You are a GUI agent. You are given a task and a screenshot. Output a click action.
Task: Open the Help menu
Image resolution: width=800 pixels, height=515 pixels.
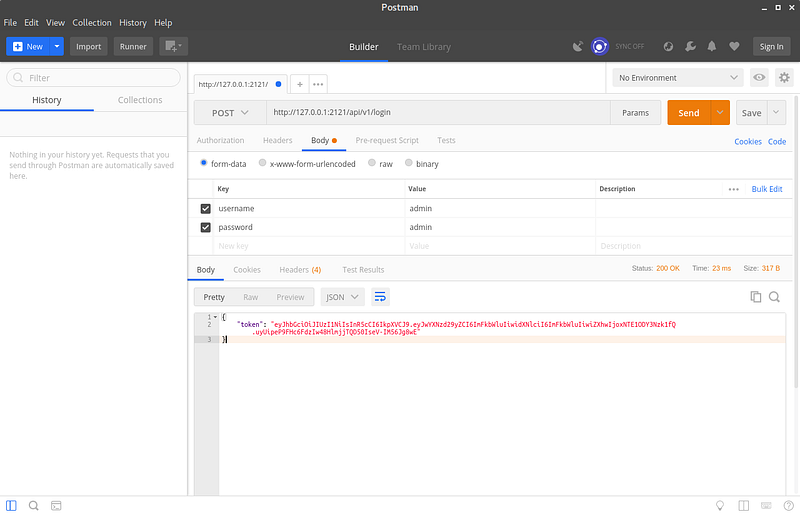[163, 22]
